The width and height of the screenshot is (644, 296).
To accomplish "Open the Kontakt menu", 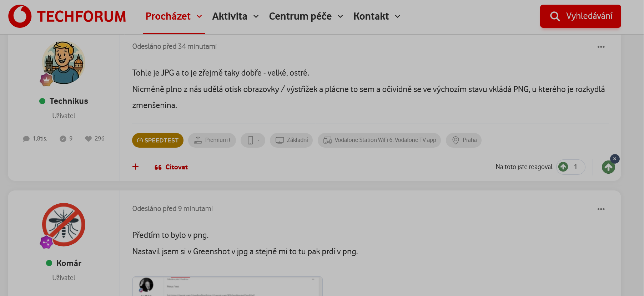I will 377,16.
